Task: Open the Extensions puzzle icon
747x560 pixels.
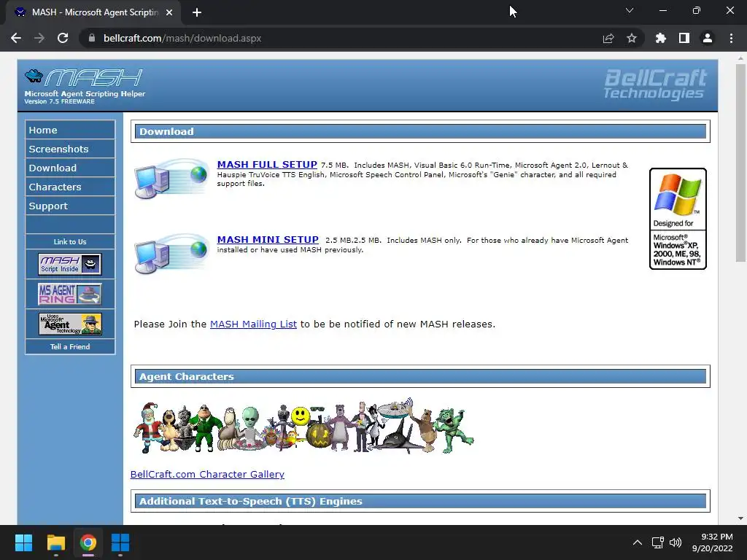Action: (x=661, y=38)
